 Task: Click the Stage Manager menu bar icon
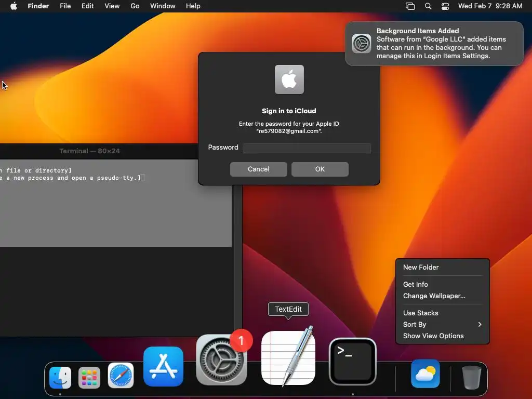click(410, 6)
